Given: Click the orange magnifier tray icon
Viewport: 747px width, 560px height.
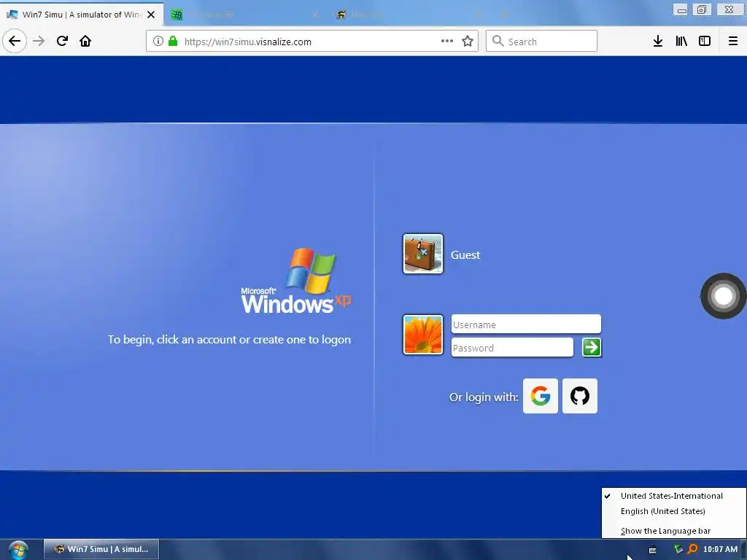Looking at the screenshot, I should click(x=692, y=549).
